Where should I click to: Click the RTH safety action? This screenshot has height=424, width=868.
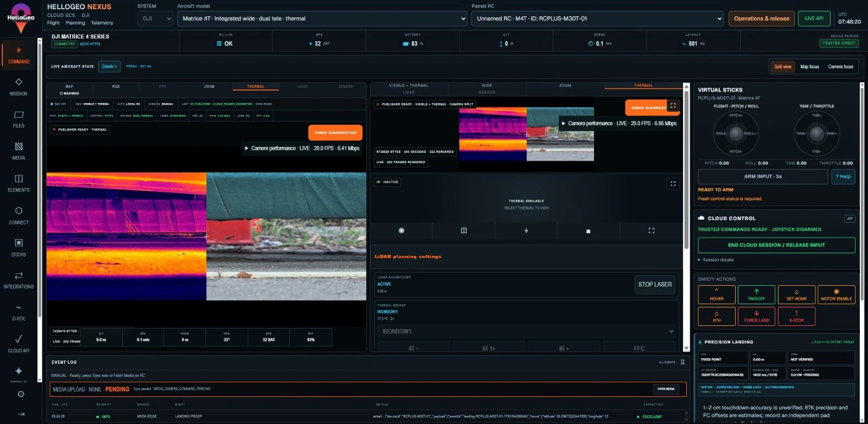[717, 317]
